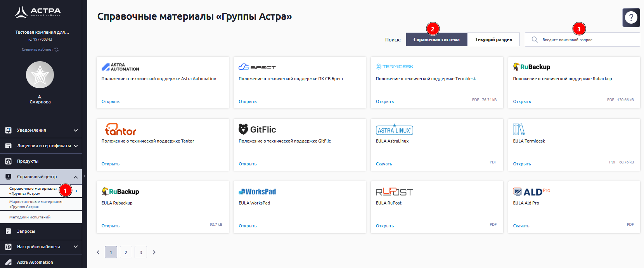Select Справочная система search mode

click(x=436, y=40)
